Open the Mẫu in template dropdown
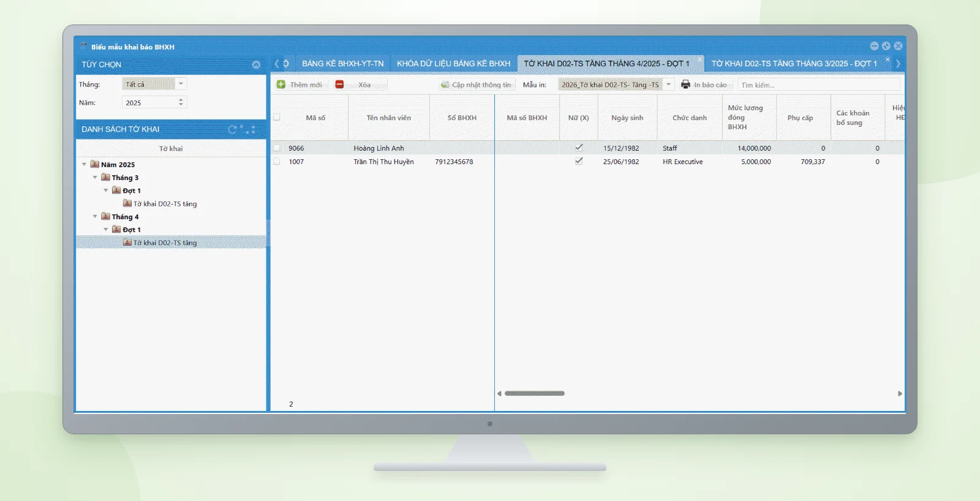This screenshot has height=501, width=980. click(x=669, y=85)
